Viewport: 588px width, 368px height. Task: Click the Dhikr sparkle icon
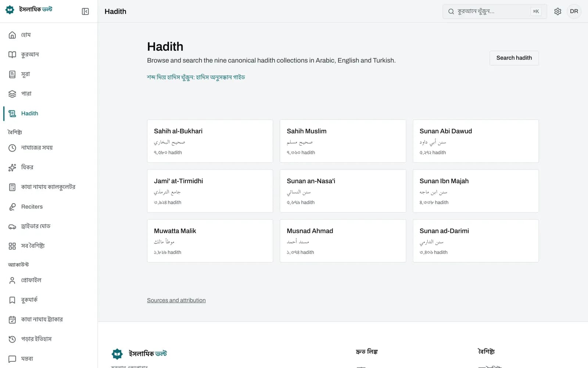pyautogui.click(x=12, y=167)
